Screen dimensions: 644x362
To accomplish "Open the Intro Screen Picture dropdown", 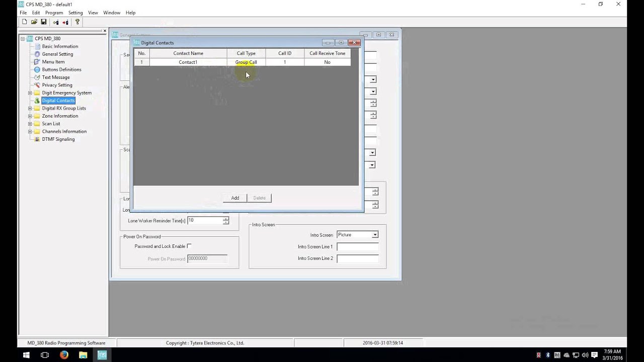I will point(374,235).
